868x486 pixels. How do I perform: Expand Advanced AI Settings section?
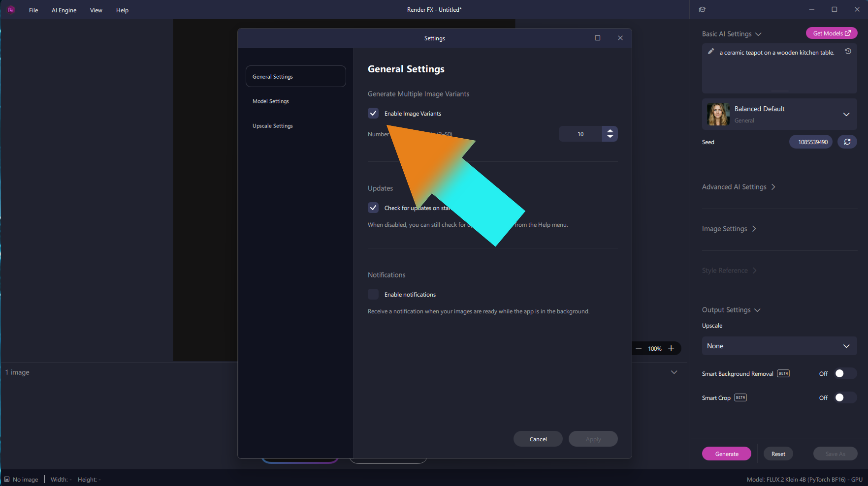pos(739,187)
